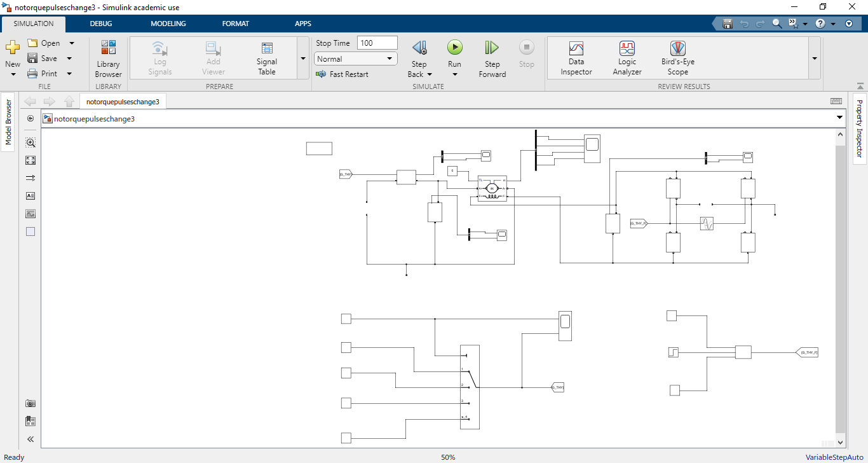Open the Bird's-Eye Scope
This screenshot has width=868, height=463.
[678, 59]
